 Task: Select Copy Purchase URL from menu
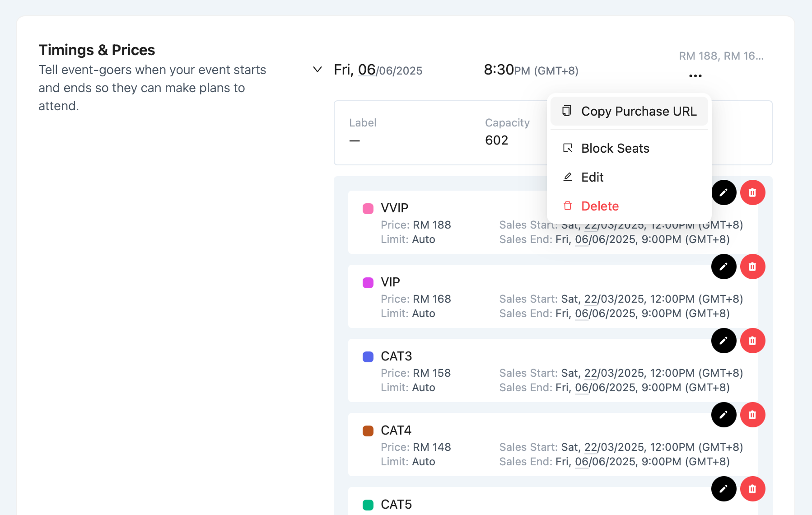coord(629,111)
